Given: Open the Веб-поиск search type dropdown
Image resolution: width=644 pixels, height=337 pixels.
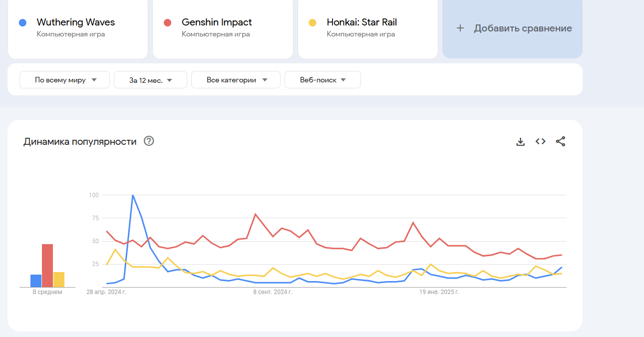Looking at the screenshot, I should (x=322, y=80).
